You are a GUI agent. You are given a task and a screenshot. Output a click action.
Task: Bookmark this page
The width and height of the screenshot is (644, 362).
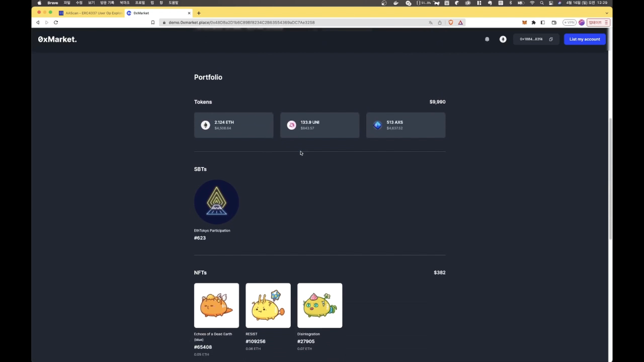click(153, 22)
